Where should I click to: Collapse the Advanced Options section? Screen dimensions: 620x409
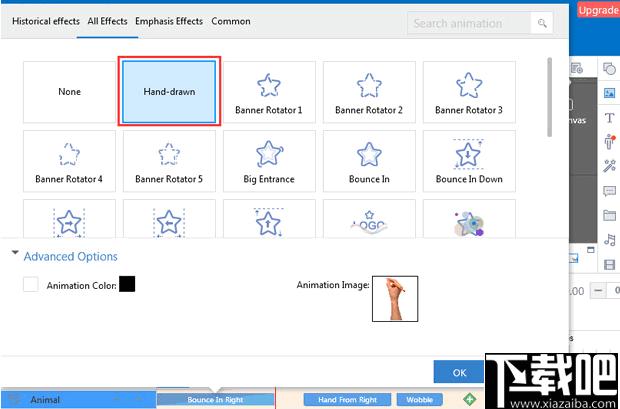[x=15, y=252]
